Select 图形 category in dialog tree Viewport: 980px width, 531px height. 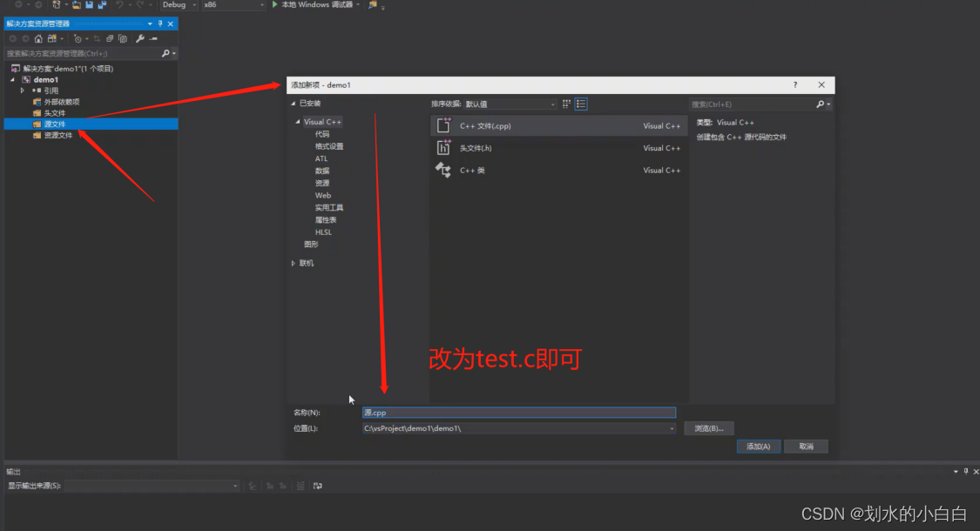[311, 245]
